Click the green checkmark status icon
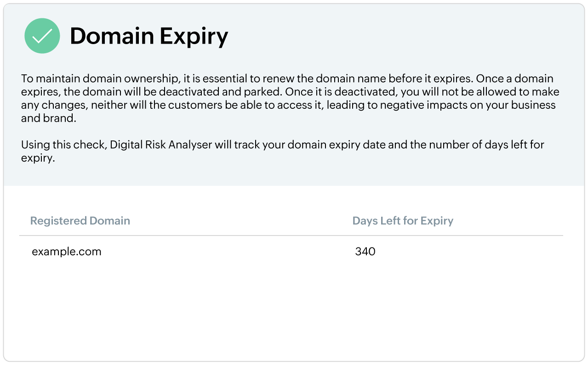588x365 pixels. 42,36
